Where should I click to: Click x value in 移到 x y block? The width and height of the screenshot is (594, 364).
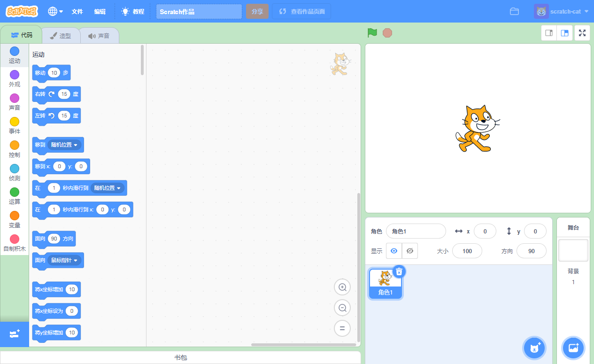coord(59,166)
